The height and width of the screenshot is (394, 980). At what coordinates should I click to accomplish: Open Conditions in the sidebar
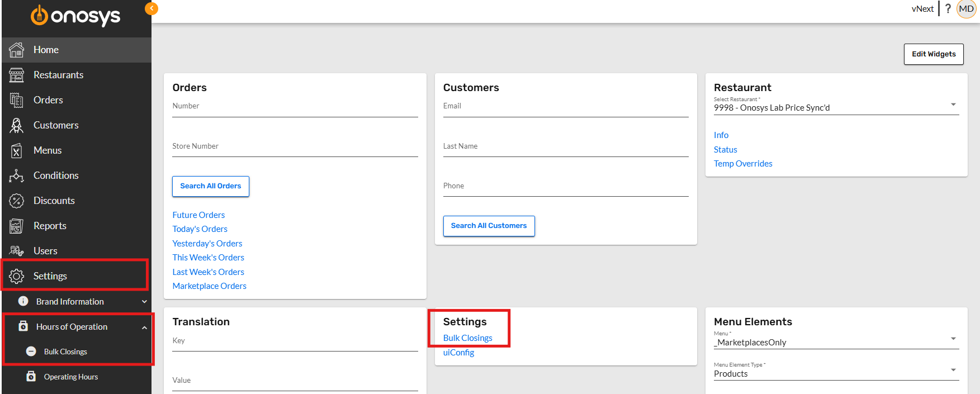tap(77, 175)
